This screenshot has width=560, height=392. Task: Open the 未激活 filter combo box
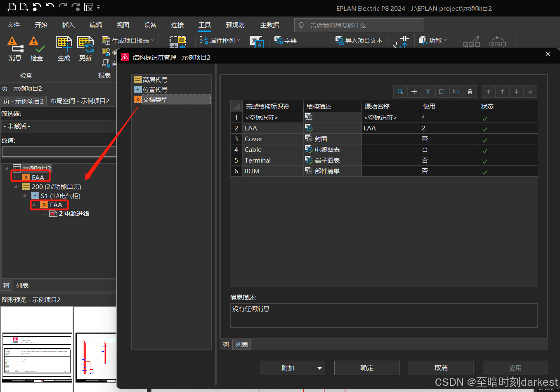[59, 126]
